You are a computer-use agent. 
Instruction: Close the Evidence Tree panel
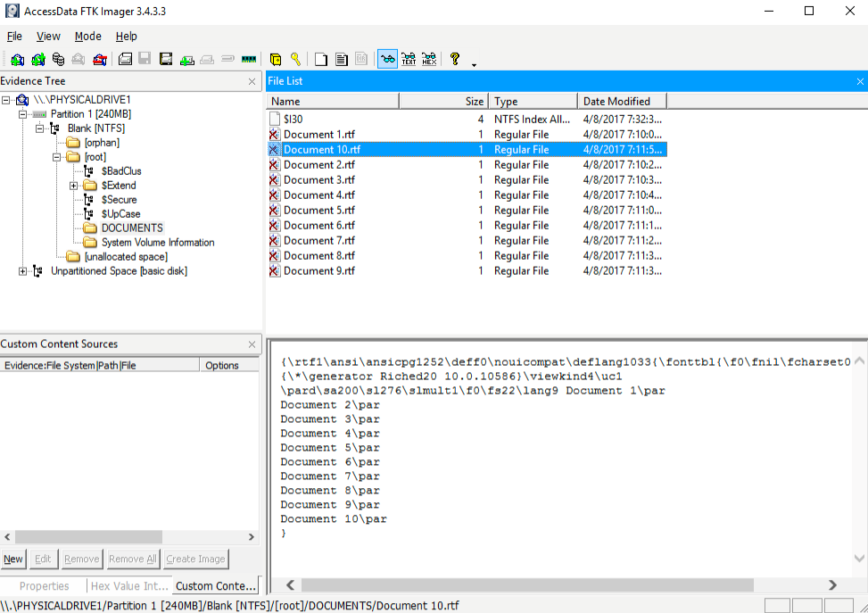tap(252, 81)
